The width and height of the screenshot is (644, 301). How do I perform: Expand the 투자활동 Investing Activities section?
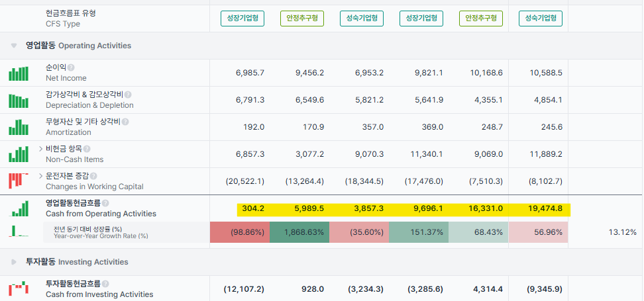coord(14,261)
